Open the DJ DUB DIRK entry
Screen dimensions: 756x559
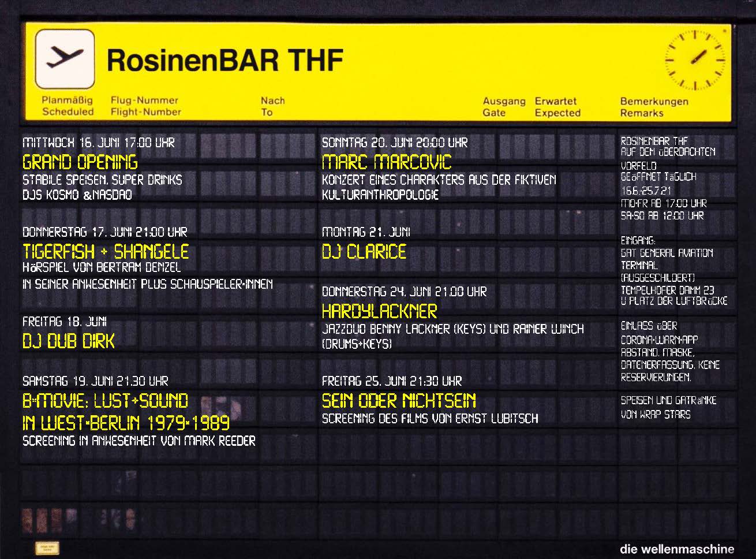(x=69, y=341)
